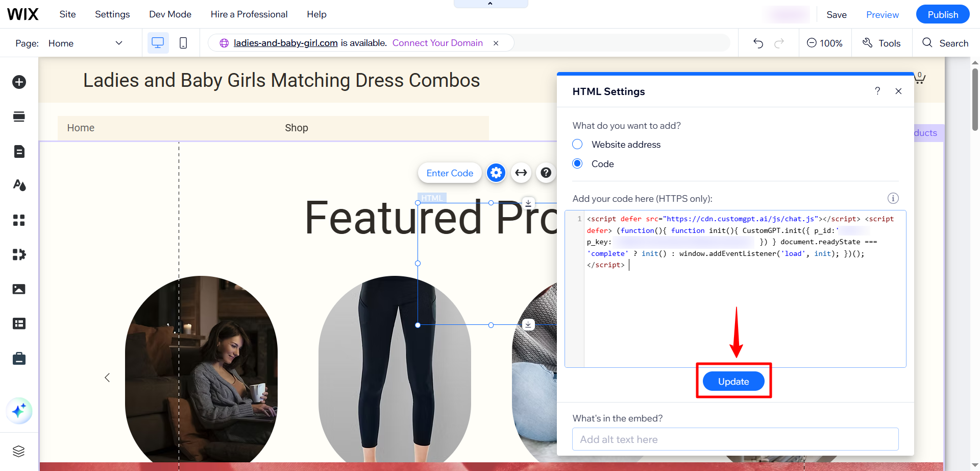Click the scrollbar down arrow
This screenshot has width=980, height=471.
point(975,465)
